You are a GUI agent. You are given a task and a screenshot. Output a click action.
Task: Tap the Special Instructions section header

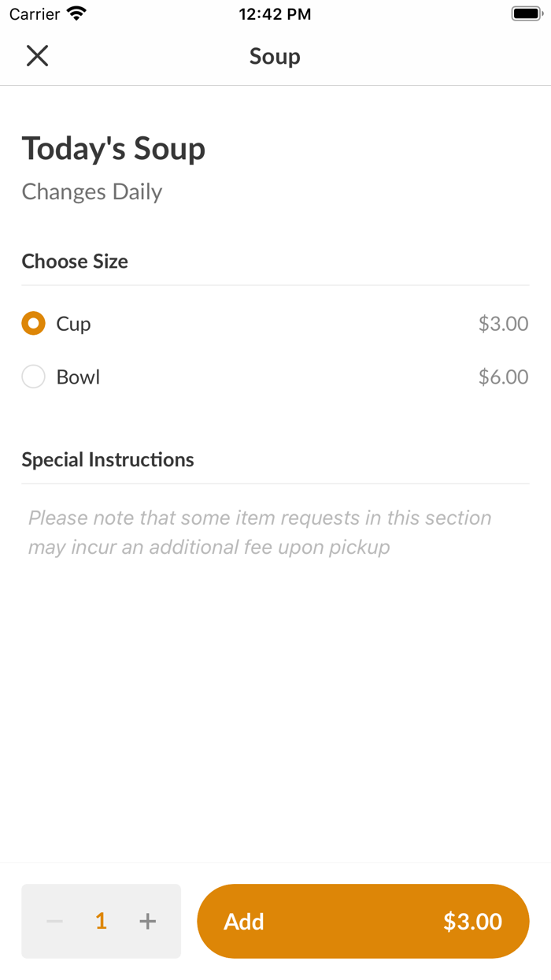(108, 460)
